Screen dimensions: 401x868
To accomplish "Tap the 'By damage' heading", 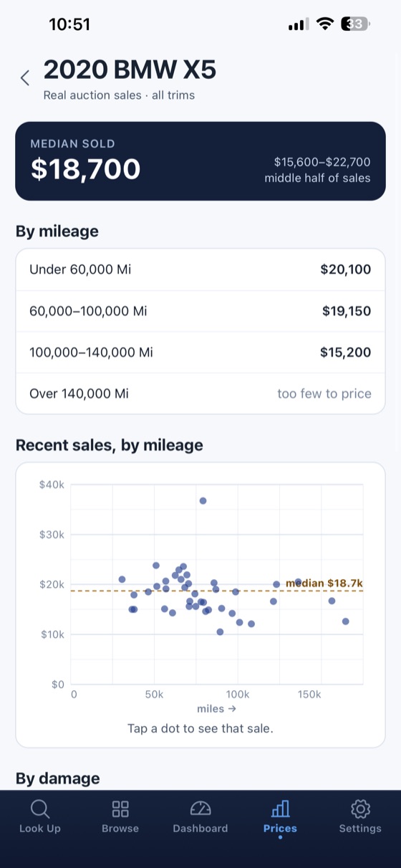I will [x=58, y=778].
